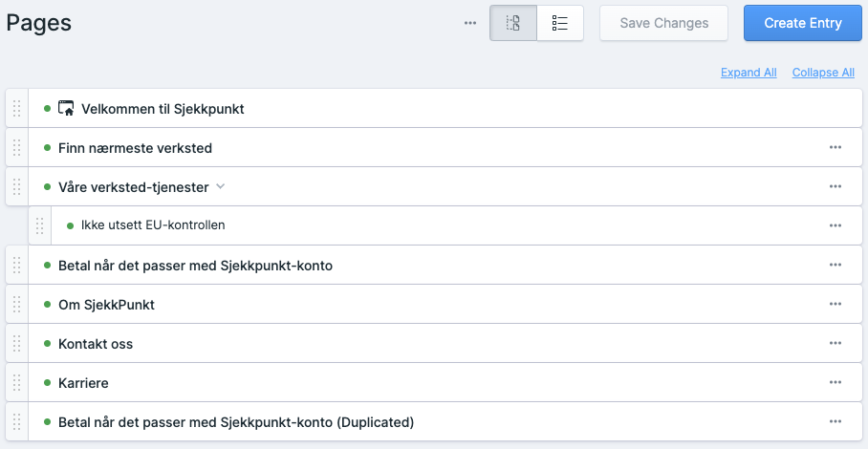Switch to list view mode
This screenshot has width=868, height=449.
click(x=560, y=23)
